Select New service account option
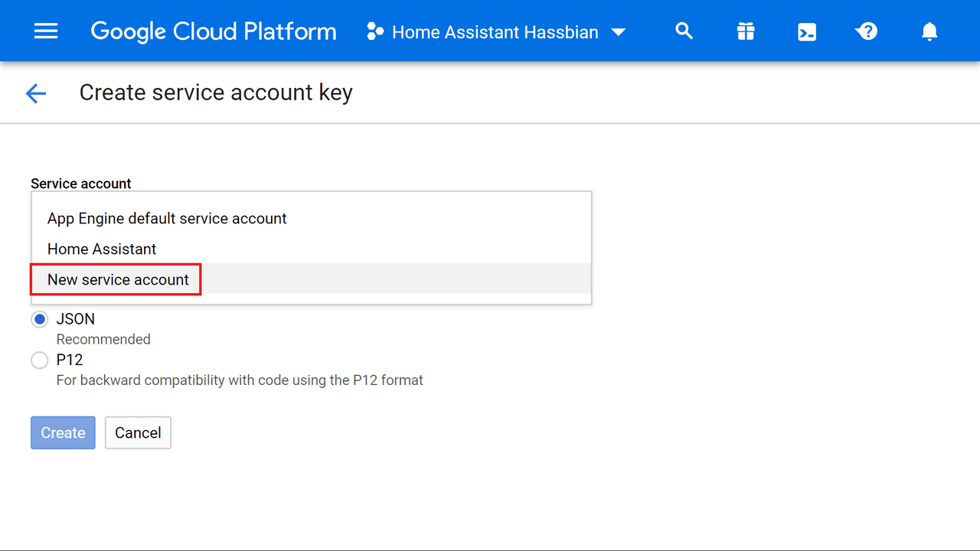This screenshot has width=980, height=551. (x=311, y=279)
